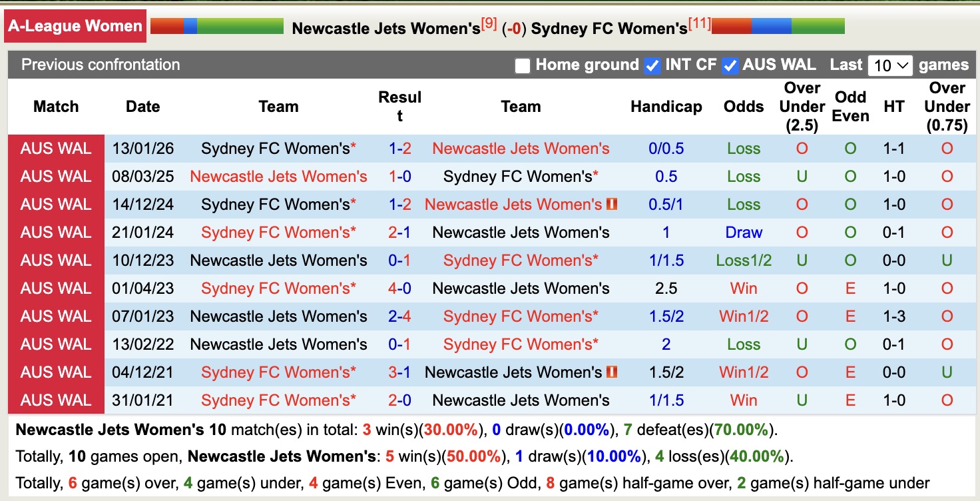Image resolution: width=980 pixels, height=501 pixels.
Task: Click the Draw odds link in the 21/01/24 row
Action: [744, 233]
